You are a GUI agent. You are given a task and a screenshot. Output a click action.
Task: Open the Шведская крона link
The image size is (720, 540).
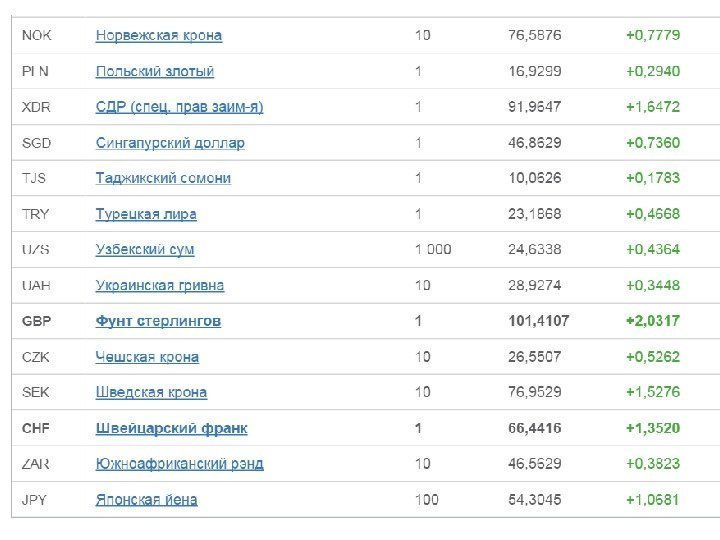[151, 392]
